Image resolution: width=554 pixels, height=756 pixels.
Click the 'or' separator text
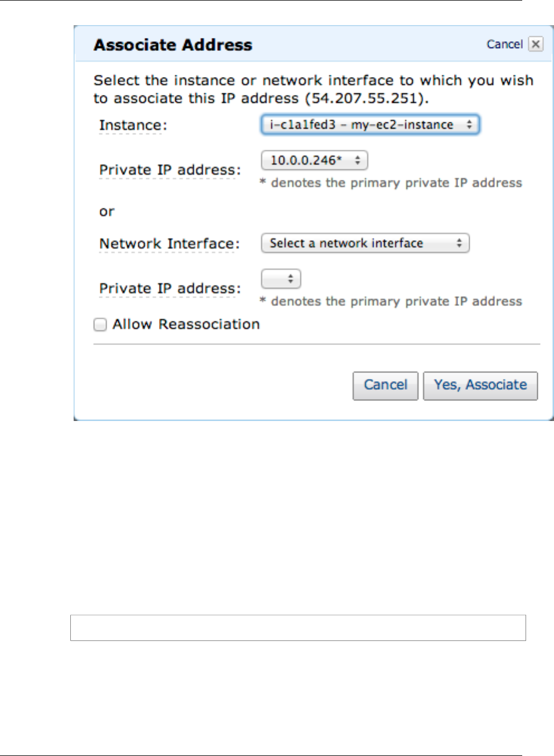coord(107,212)
